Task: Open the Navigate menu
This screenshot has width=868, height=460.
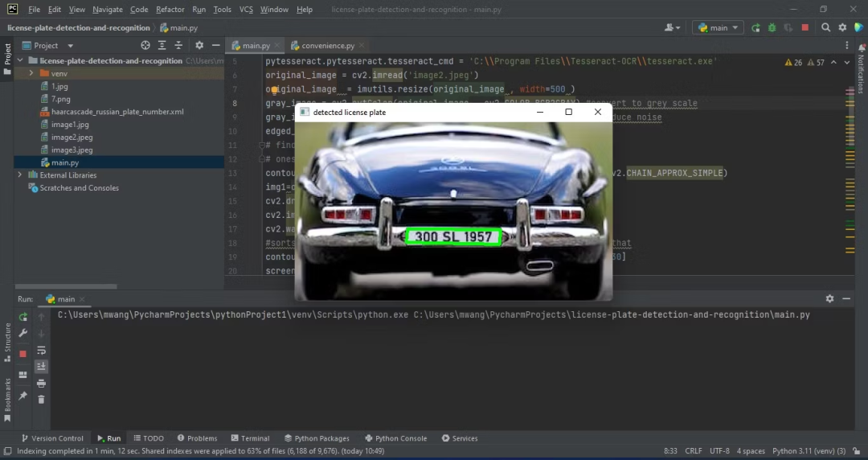Action: pos(108,10)
